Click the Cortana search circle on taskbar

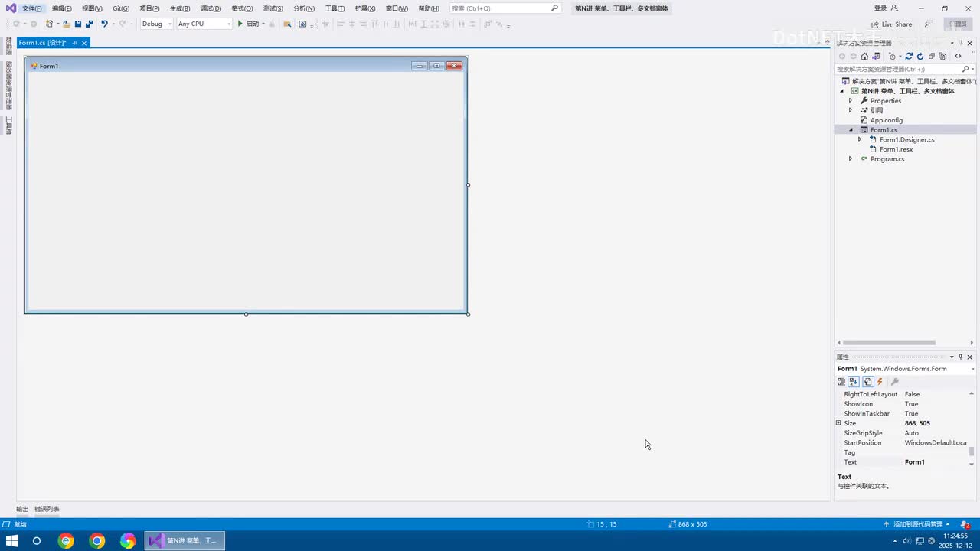coord(36,541)
